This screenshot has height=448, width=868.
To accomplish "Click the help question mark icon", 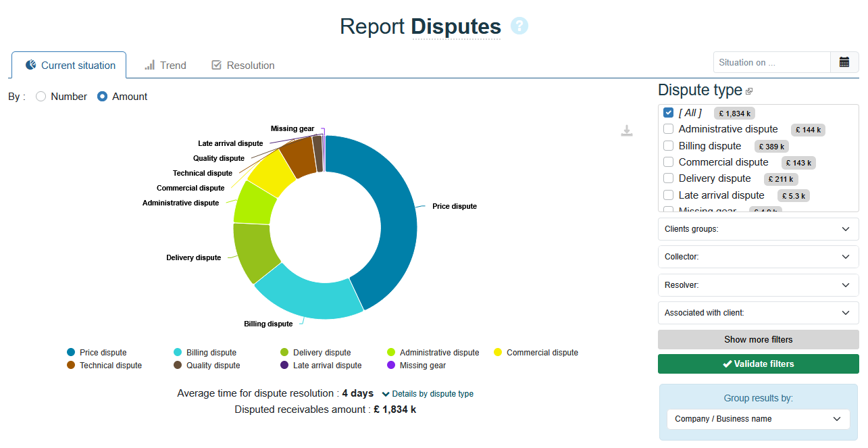I will tap(519, 26).
